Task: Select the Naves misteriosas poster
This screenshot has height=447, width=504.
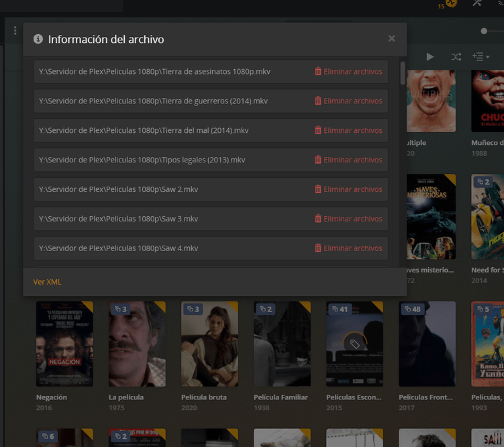Action: [x=431, y=217]
